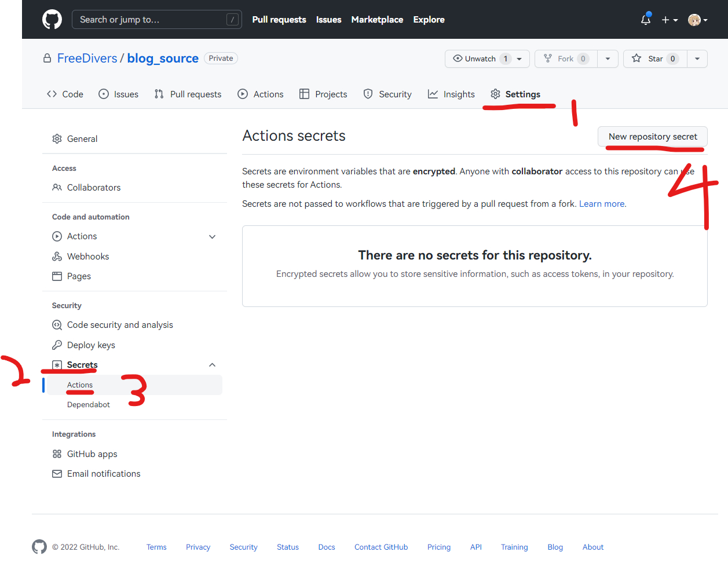Click the Search or jump to field
Image resolution: width=728 pixels, height=585 pixels.
pos(157,20)
